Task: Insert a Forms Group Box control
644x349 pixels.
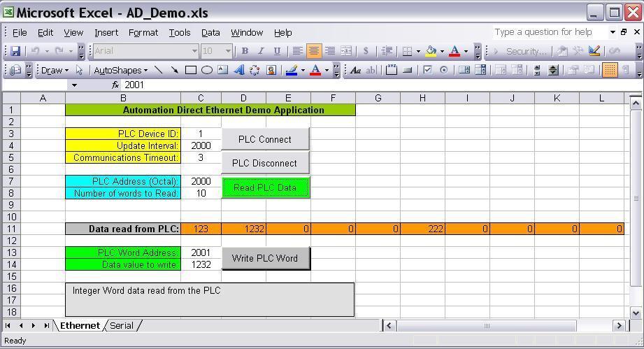Action: point(391,70)
